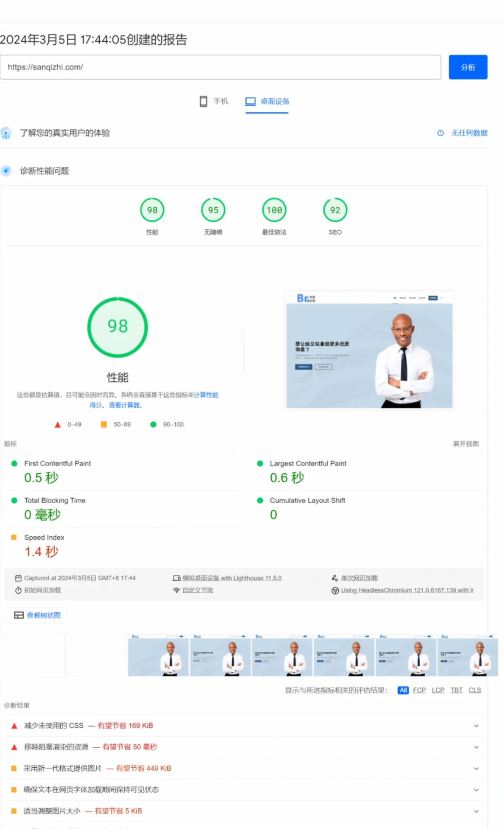The height and width of the screenshot is (829, 504).
Task: Select the FCP metric filter
Action: click(419, 690)
